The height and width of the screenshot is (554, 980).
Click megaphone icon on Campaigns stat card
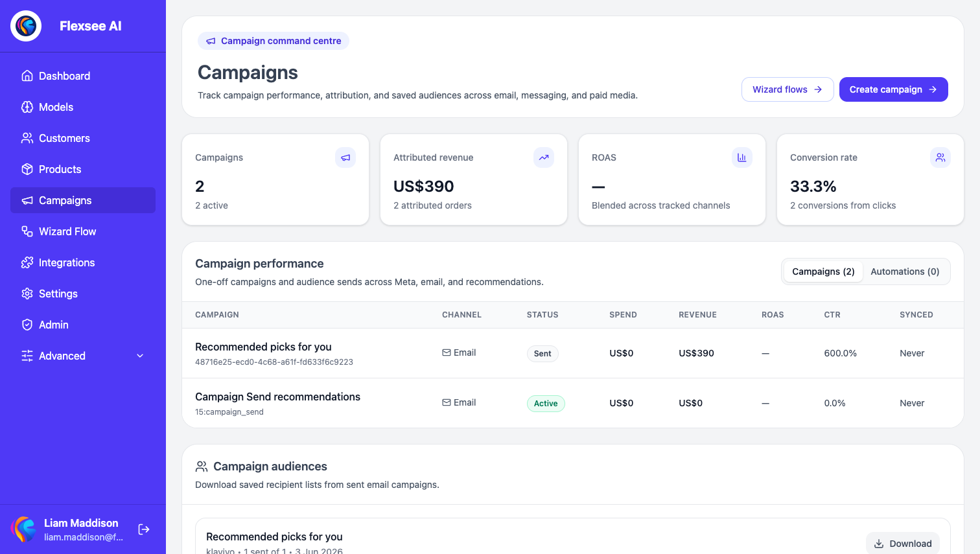[x=345, y=157]
